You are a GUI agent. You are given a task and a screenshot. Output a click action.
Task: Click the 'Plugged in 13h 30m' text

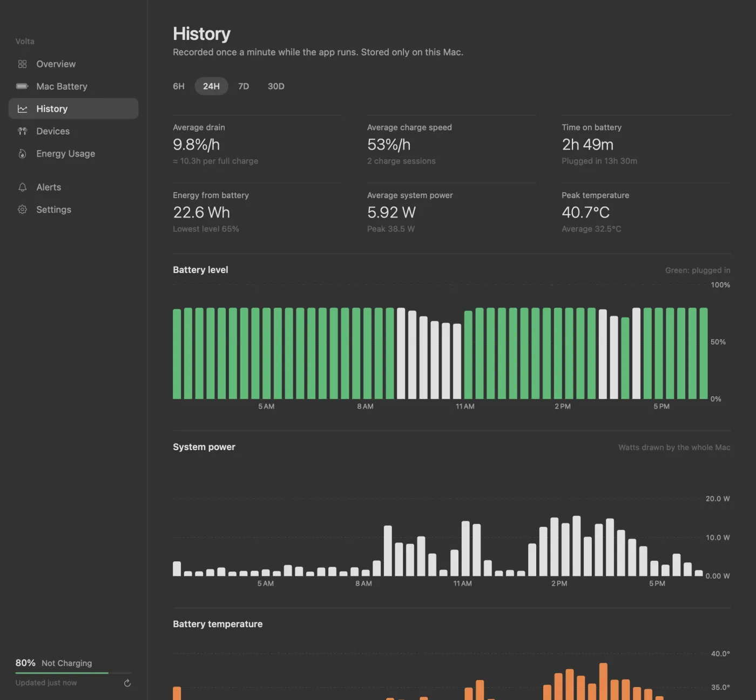(599, 161)
